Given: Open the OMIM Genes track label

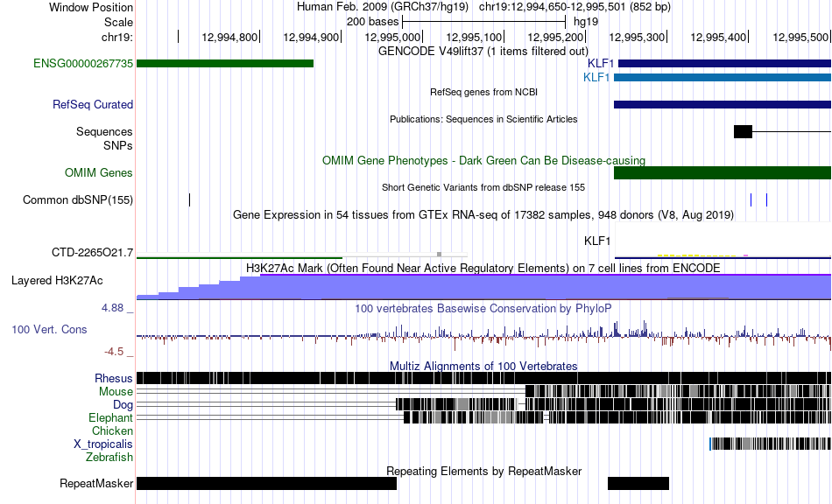Looking at the screenshot, I should (99, 172).
